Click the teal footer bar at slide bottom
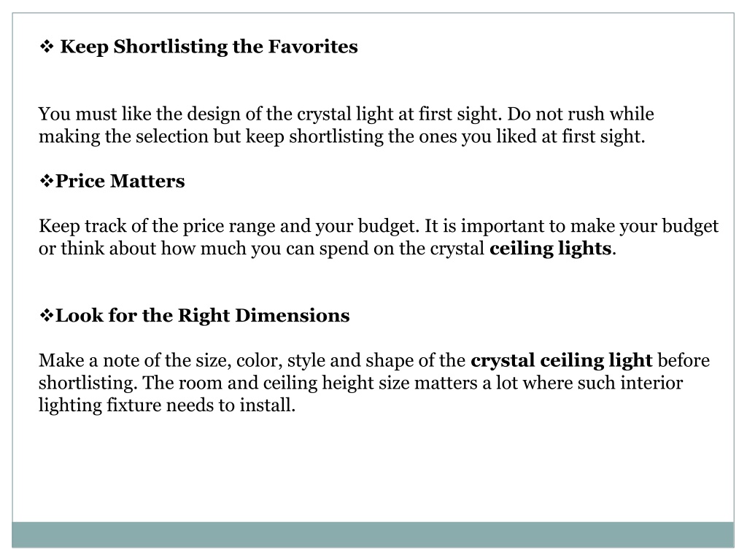The image size is (747, 560). (x=373, y=534)
